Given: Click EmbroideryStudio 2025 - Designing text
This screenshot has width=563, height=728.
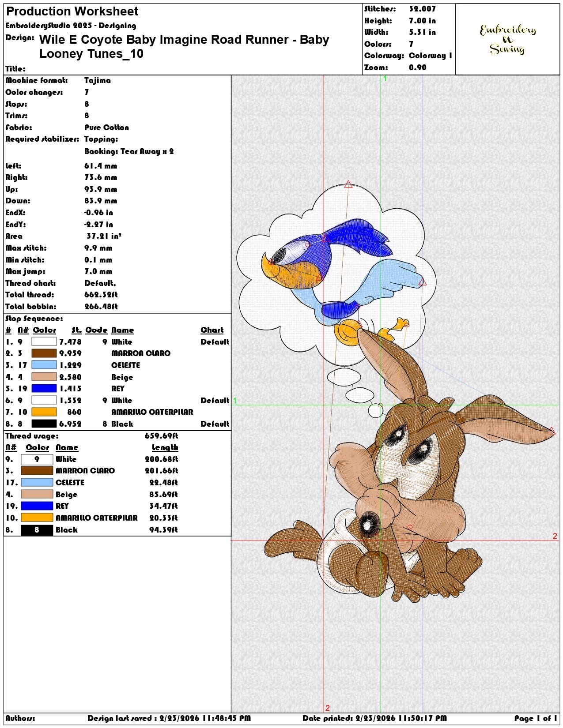Looking at the screenshot, I should pyautogui.click(x=71, y=26).
